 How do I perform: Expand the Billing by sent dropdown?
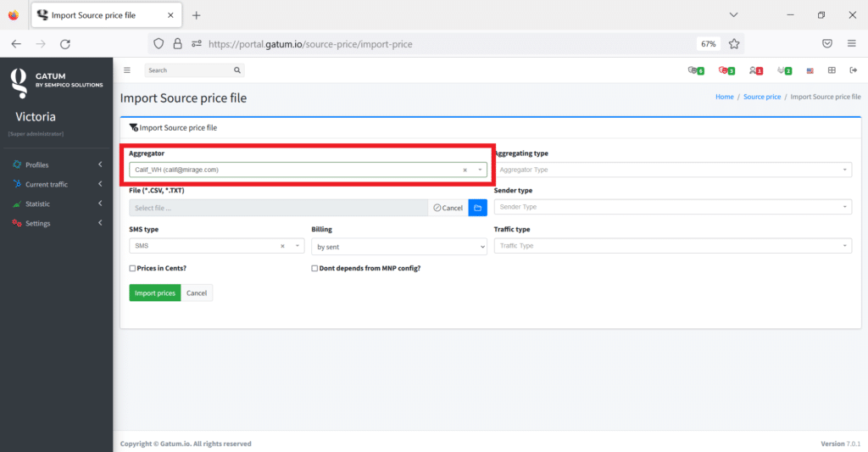399,246
